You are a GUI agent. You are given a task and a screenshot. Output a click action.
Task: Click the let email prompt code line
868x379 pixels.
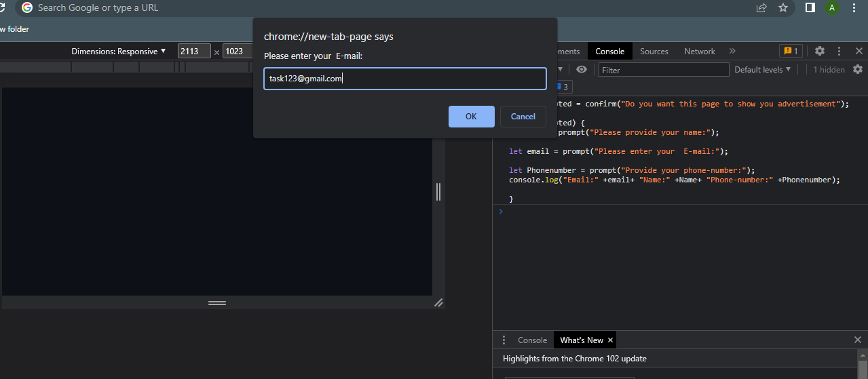[618, 152]
